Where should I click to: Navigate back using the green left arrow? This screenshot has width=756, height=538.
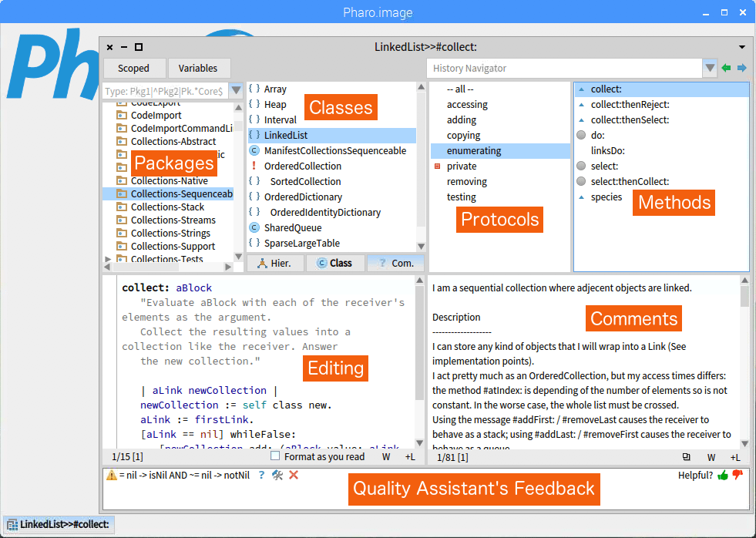coord(727,68)
